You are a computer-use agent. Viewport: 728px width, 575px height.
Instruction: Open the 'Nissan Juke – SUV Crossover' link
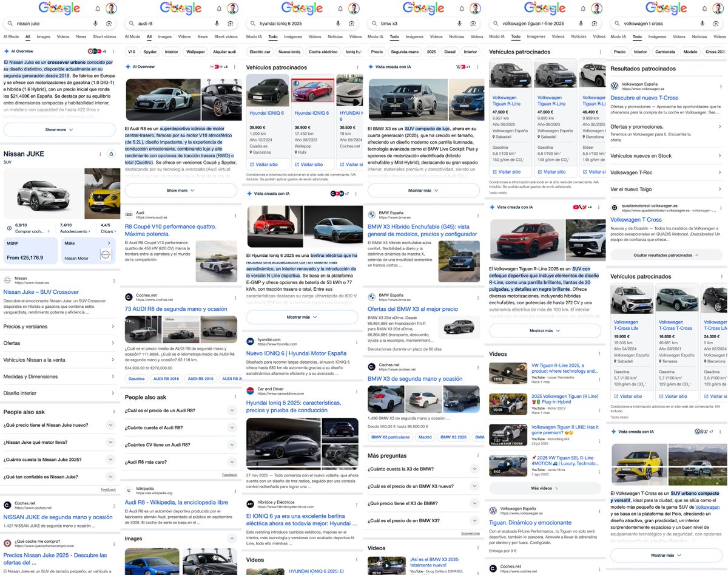click(x=41, y=292)
